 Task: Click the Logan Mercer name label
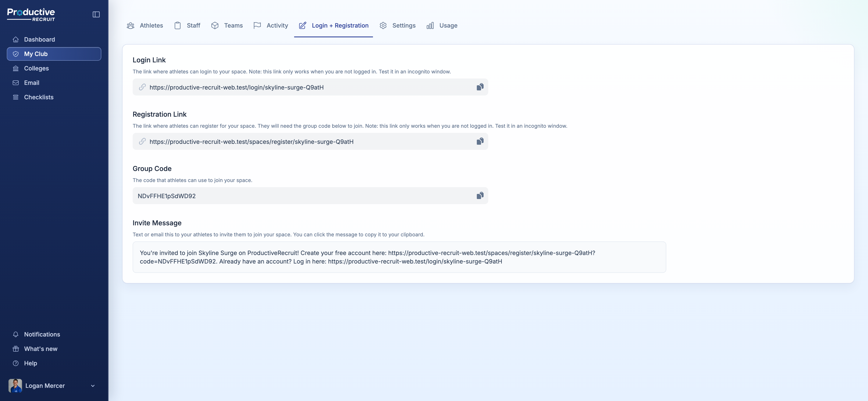point(45,386)
